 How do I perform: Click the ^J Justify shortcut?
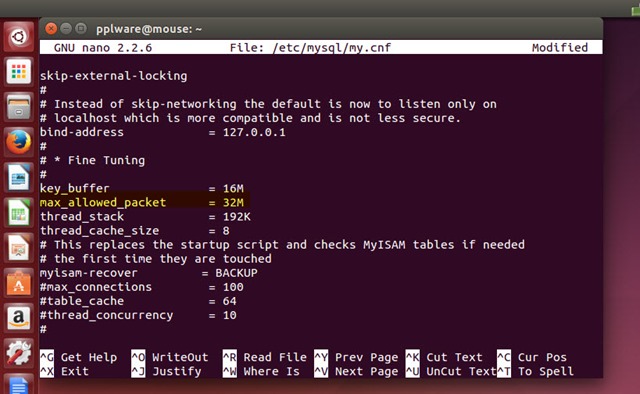(x=166, y=372)
